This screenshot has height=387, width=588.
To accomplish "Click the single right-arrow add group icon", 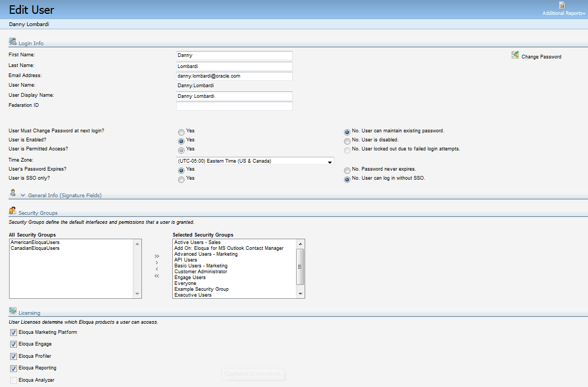I will 156,262.
